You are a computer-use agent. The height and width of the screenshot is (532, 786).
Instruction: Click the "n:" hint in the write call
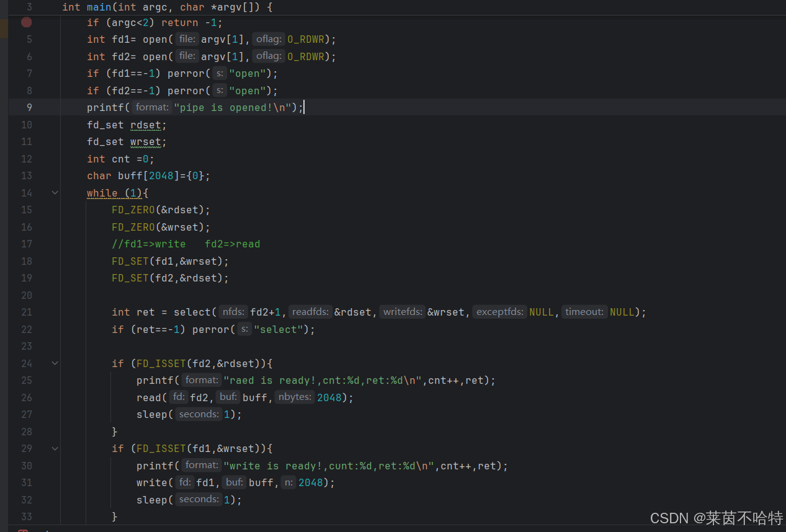point(288,482)
